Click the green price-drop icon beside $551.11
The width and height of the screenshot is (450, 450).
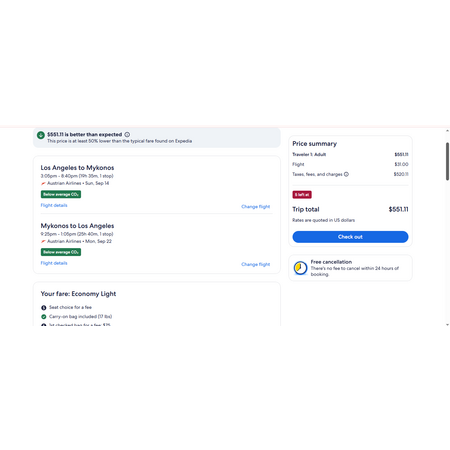[x=41, y=135]
